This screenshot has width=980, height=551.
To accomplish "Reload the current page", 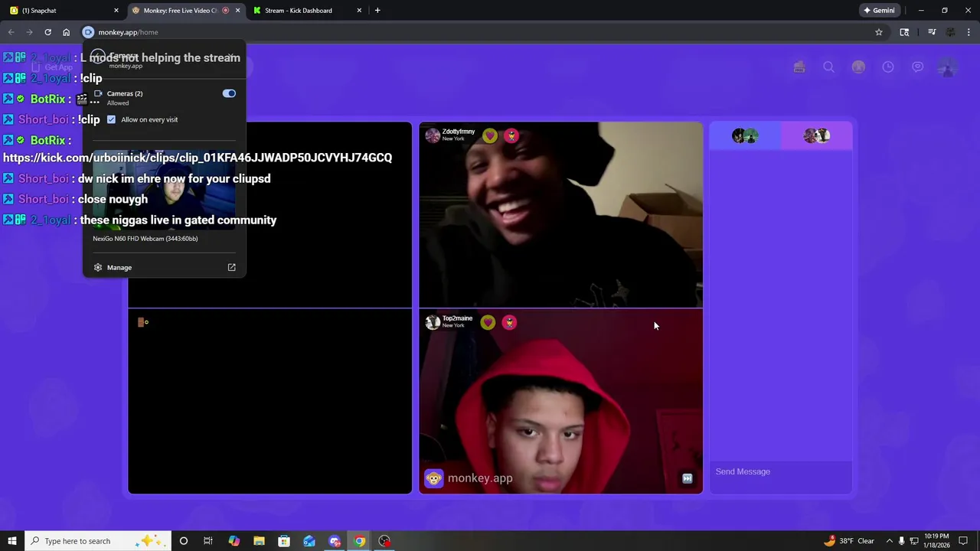I will (x=47, y=32).
